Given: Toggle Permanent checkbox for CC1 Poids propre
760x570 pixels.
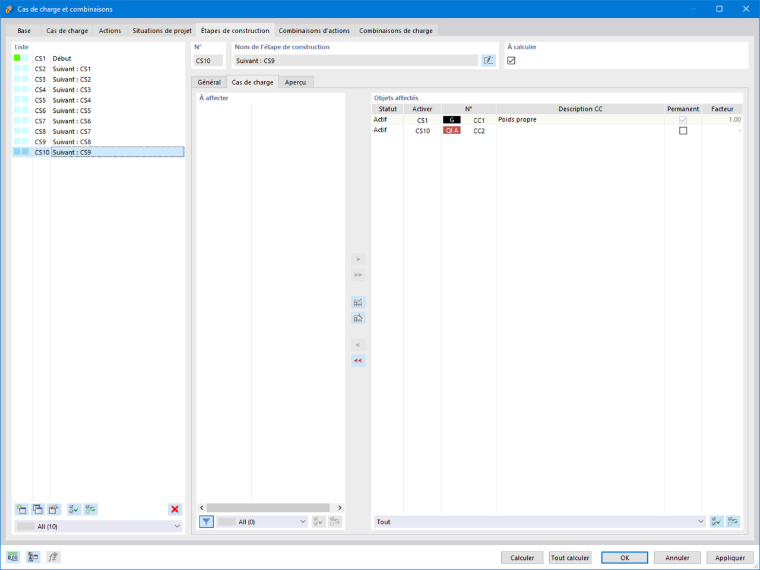Looking at the screenshot, I should (x=683, y=120).
